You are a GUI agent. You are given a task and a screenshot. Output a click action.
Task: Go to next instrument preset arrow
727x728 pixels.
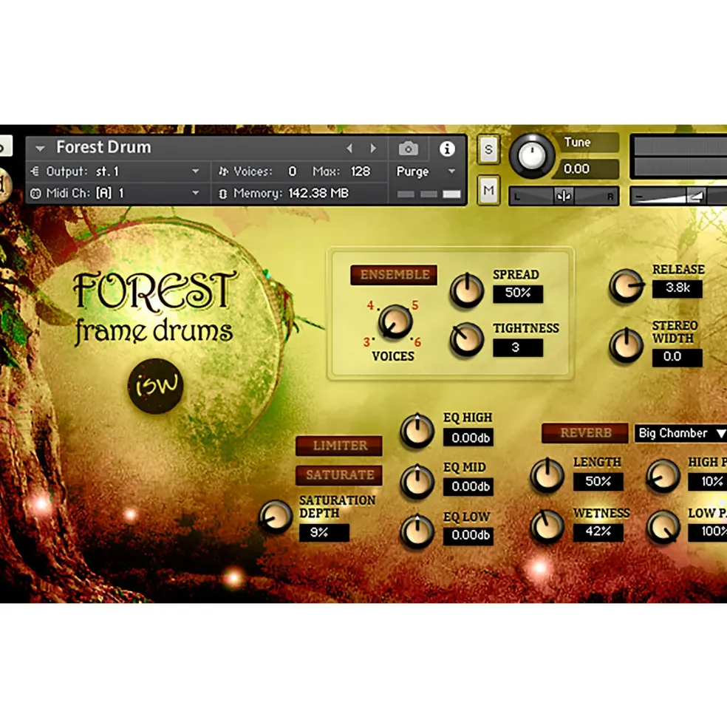(x=373, y=148)
